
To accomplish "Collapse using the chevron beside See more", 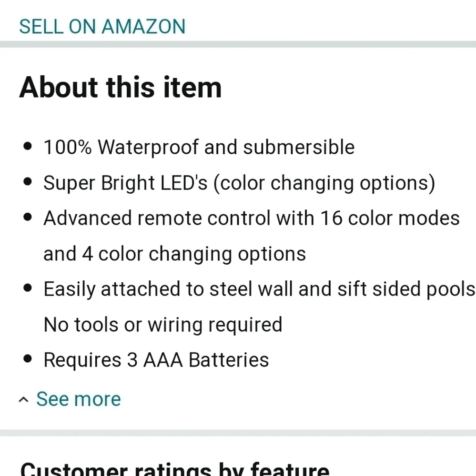I will click(x=23, y=400).
